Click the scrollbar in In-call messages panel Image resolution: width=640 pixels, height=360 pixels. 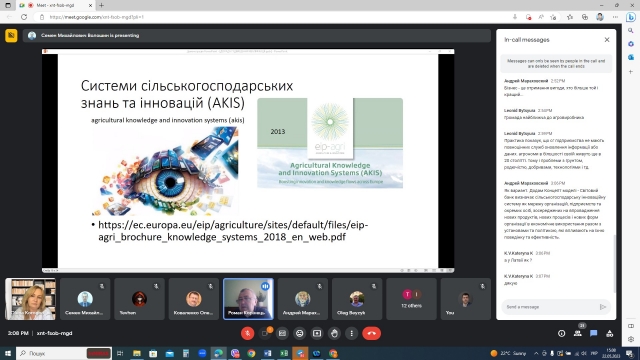coord(614,264)
